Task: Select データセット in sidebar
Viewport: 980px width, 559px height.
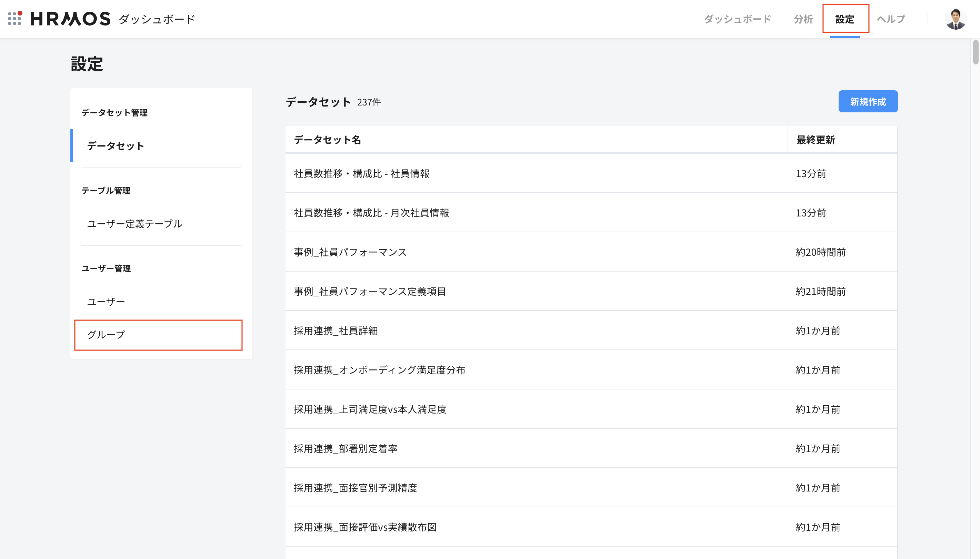Action: pyautogui.click(x=116, y=146)
